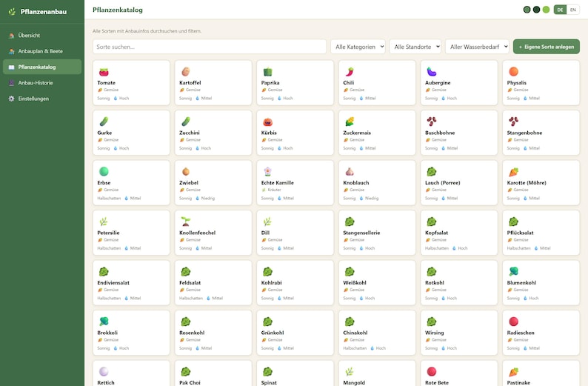Screen dimensions: 588x386
Task: Open the Zucchini plant card
Action: pos(213,133)
